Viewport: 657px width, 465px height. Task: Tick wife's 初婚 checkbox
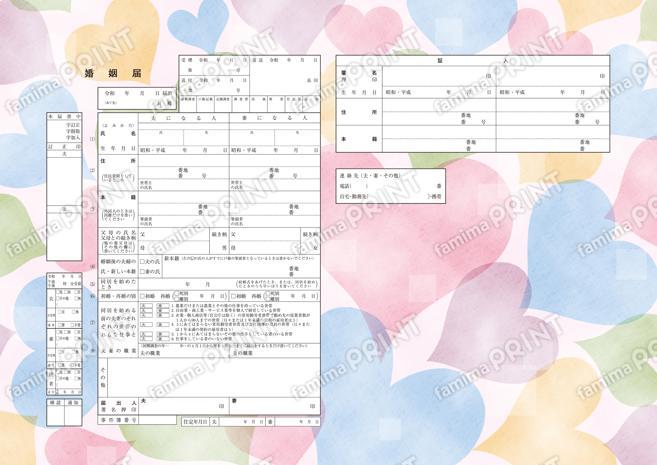point(233,296)
